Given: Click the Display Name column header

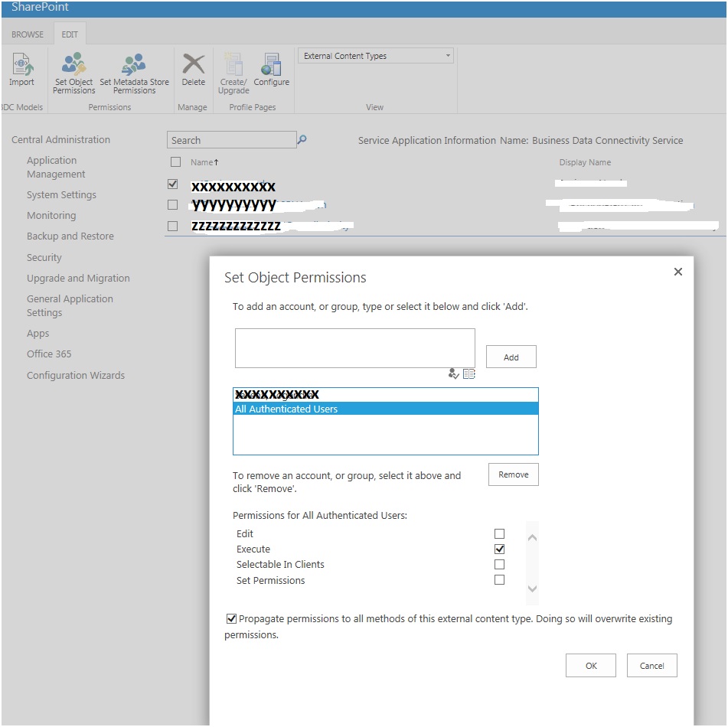Looking at the screenshot, I should coord(585,162).
